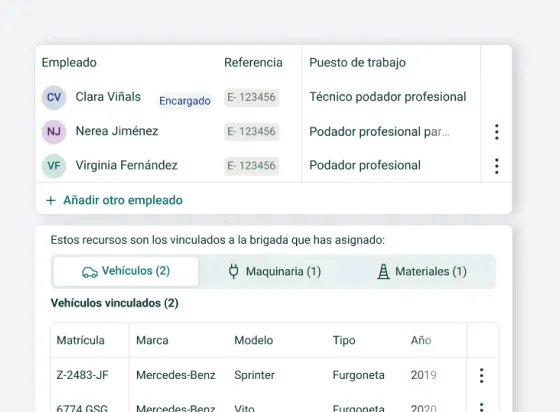Click the Matrícula column header
The width and height of the screenshot is (560, 412).
tap(80, 340)
